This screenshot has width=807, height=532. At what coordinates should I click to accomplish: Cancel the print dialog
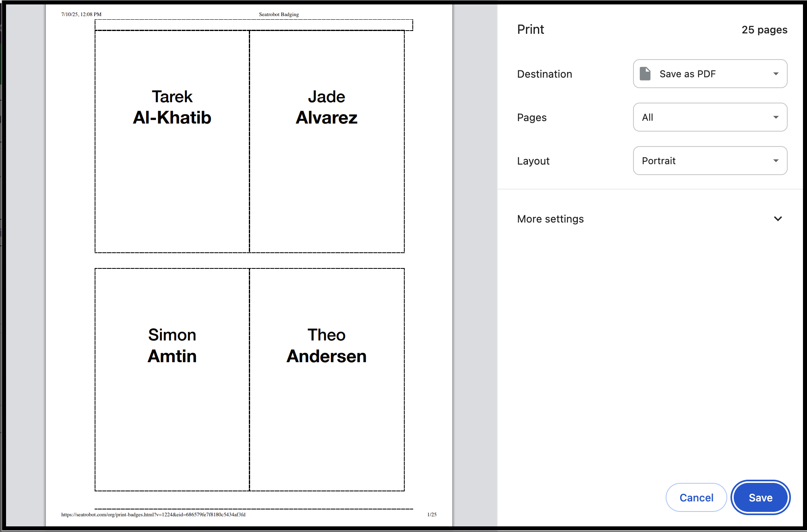pos(696,497)
